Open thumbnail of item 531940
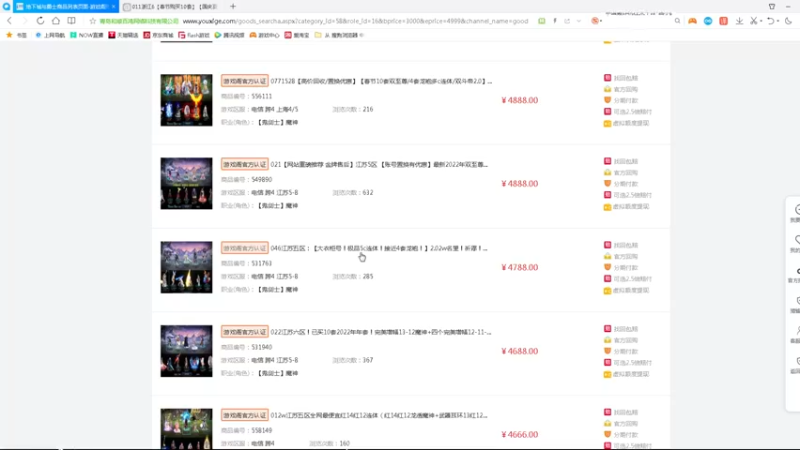Image resolution: width=800 pixels, height=450 pixels. 186,351
